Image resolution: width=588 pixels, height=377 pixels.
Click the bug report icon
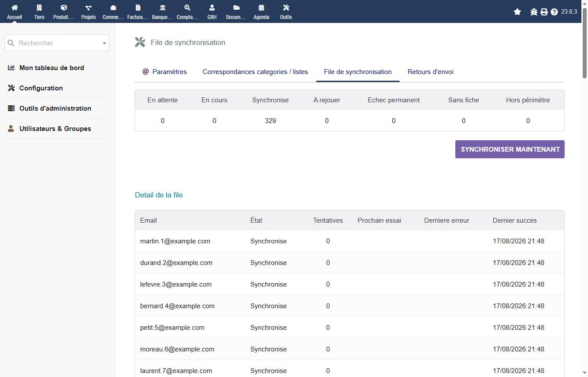[534, 12]
